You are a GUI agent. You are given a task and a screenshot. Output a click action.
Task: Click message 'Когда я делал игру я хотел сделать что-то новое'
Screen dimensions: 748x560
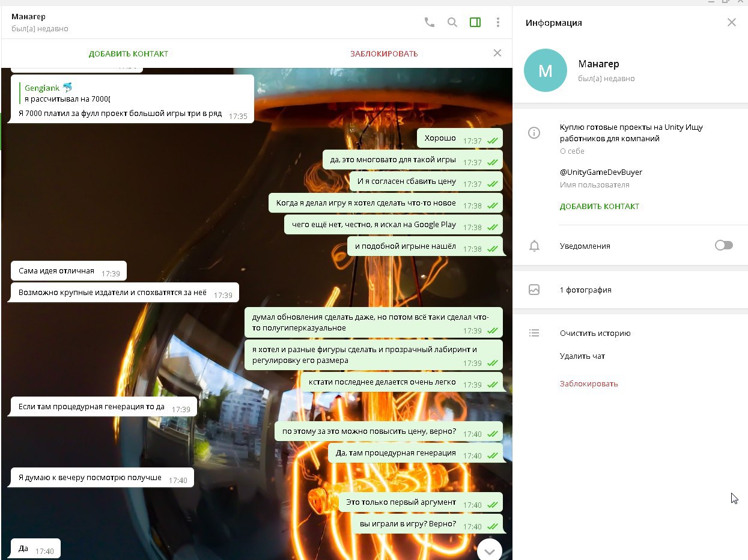(385, 203)
